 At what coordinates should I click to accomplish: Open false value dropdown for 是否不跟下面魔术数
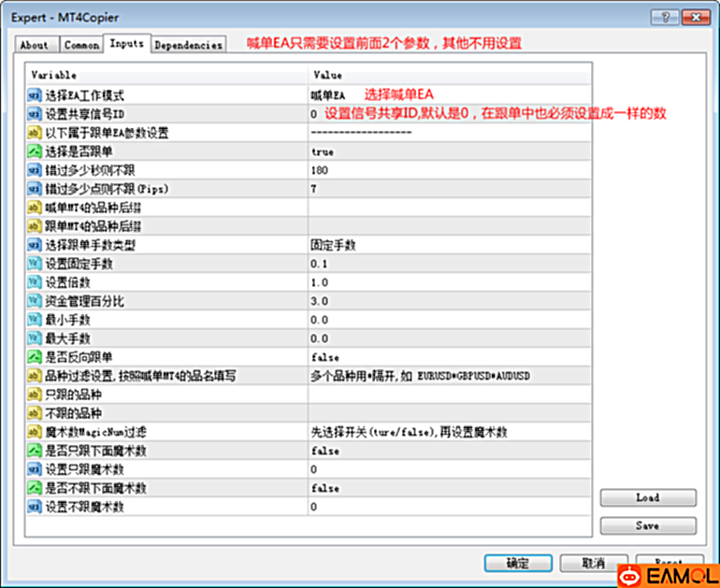click(324, 488)
